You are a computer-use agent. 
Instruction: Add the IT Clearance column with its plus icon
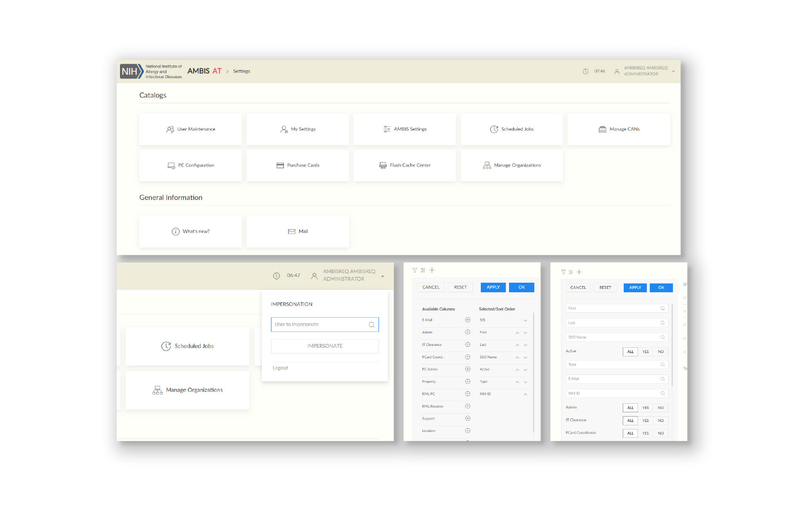(x=467, y=344)
